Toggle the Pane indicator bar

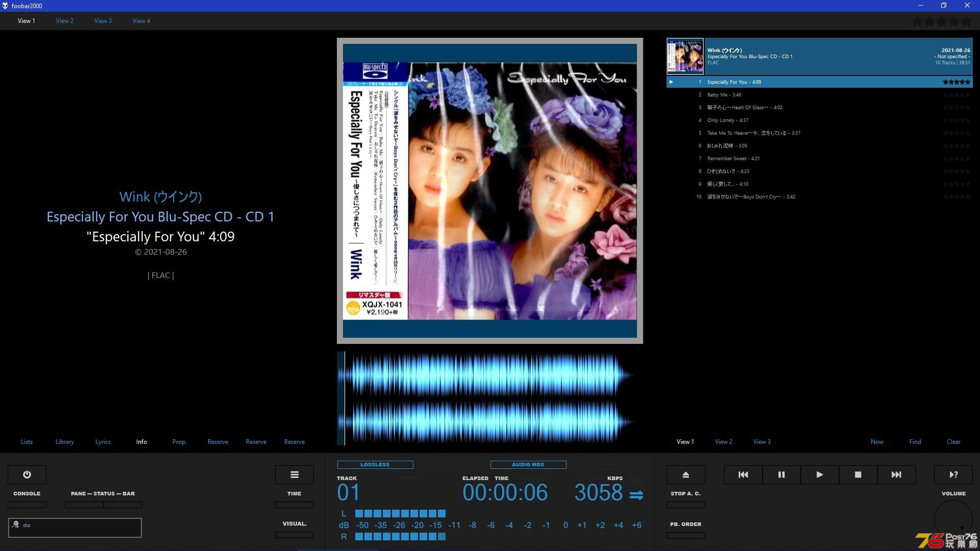click(x=84, y=505)
